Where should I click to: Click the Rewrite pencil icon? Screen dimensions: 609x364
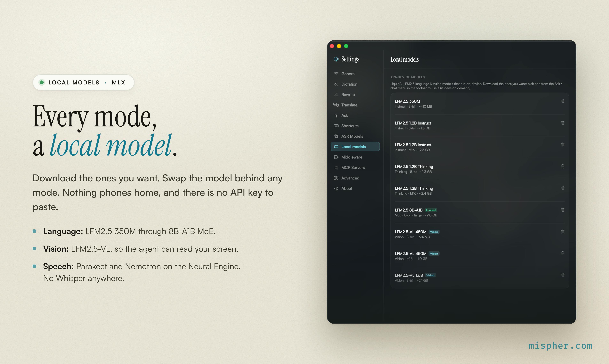336,95
